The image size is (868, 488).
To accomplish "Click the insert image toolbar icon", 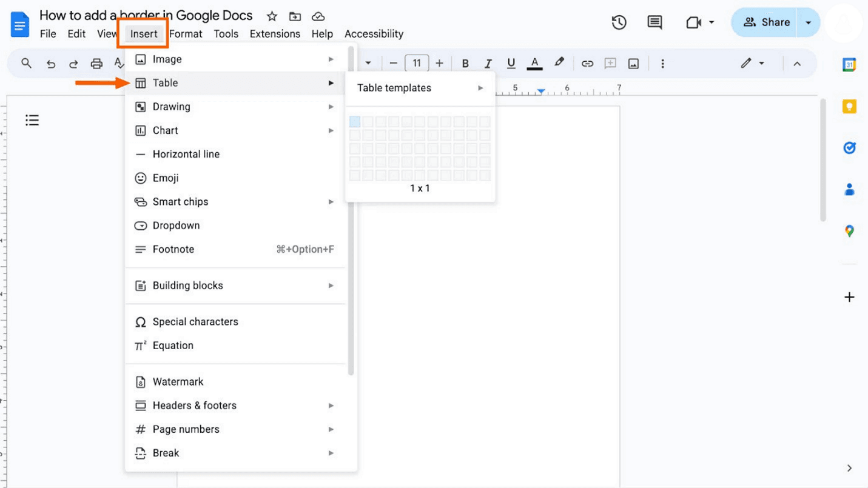I will click(x=633, y=64).
